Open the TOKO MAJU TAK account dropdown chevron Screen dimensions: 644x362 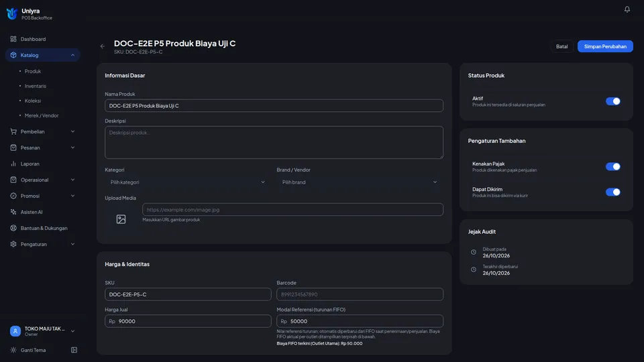point(72,331)
